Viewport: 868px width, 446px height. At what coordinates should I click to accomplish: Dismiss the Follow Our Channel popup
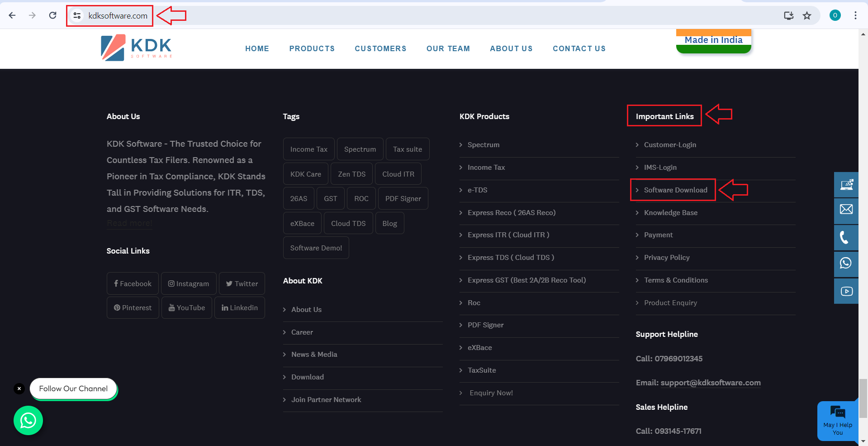pos(19,388)
